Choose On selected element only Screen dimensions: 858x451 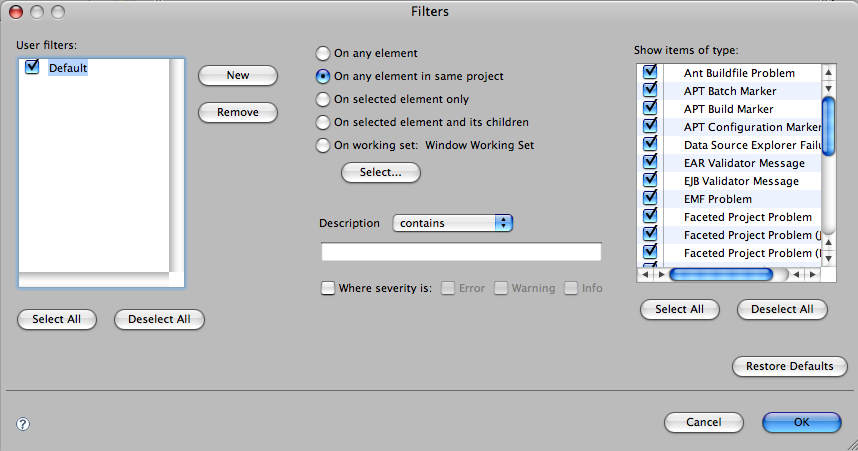(323, 99)
